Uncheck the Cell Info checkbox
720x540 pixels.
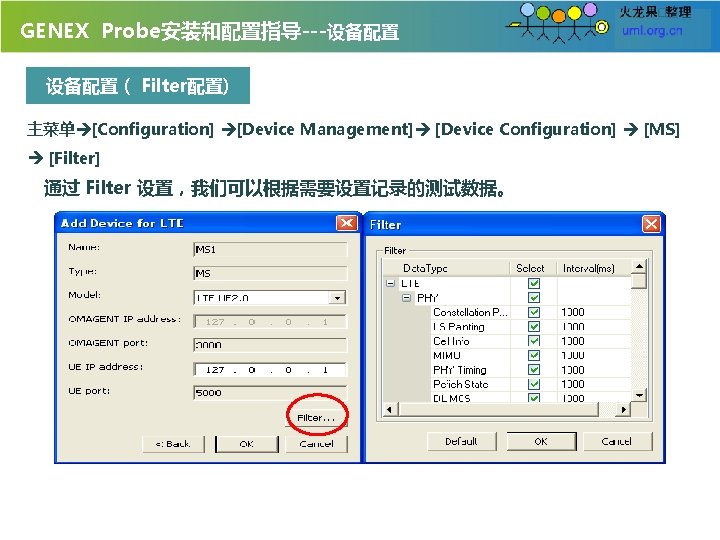coord(534,341)
